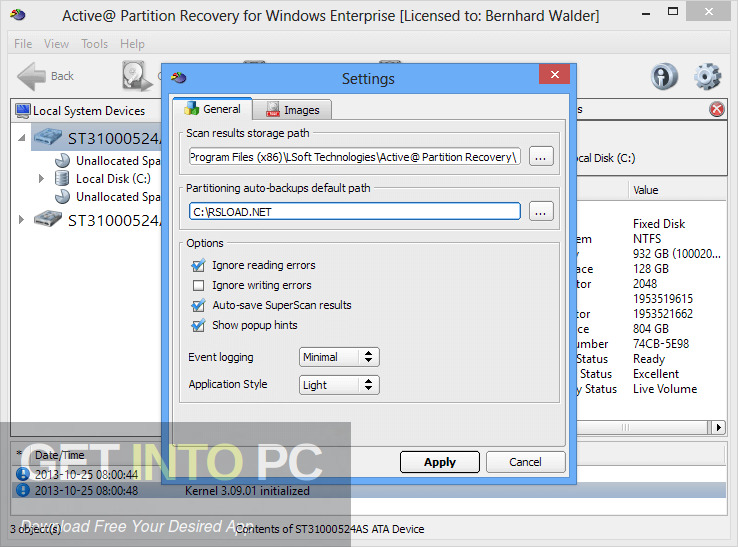Browse for auto-backups default path
This screenshot has width=738, height=547.
(541, 212)
